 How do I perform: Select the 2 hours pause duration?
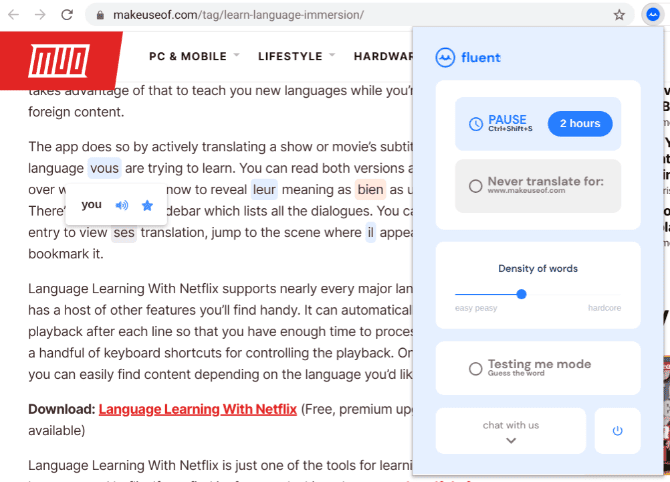(x=580, y=123)
